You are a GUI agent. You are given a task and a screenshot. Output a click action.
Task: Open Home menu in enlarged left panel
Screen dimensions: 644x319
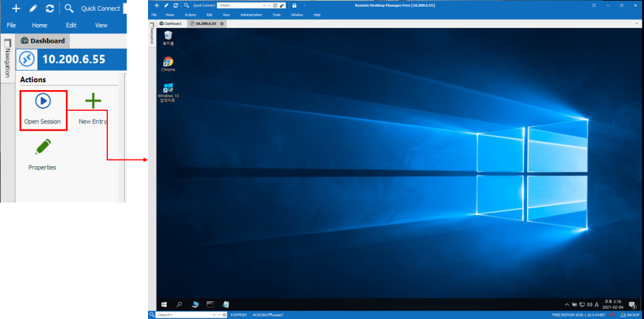pos(39,25)
